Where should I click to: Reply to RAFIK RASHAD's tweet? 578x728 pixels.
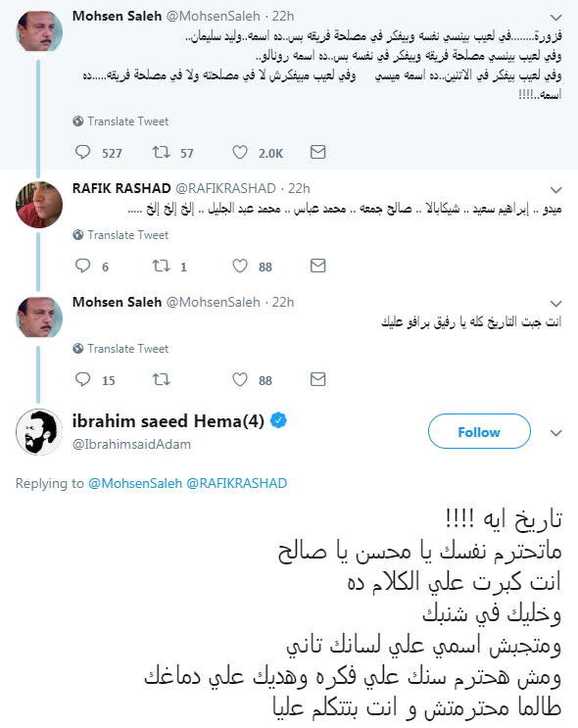[82, 267]
